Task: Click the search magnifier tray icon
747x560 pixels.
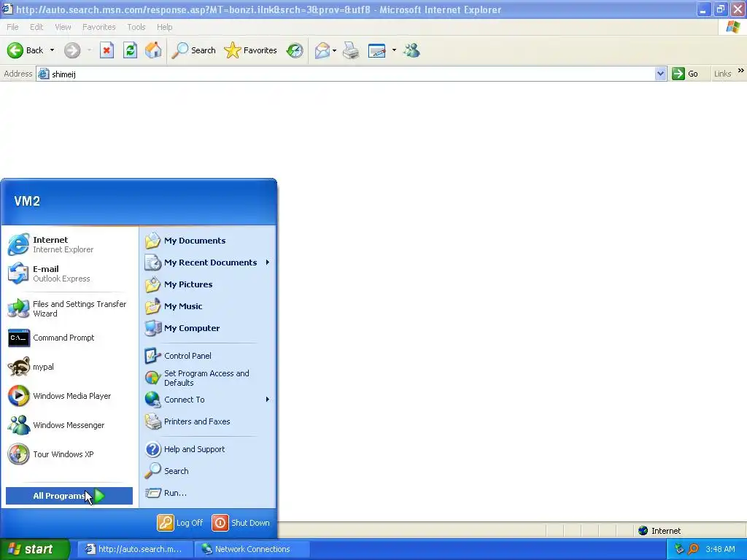Action: tap(694, 549)
